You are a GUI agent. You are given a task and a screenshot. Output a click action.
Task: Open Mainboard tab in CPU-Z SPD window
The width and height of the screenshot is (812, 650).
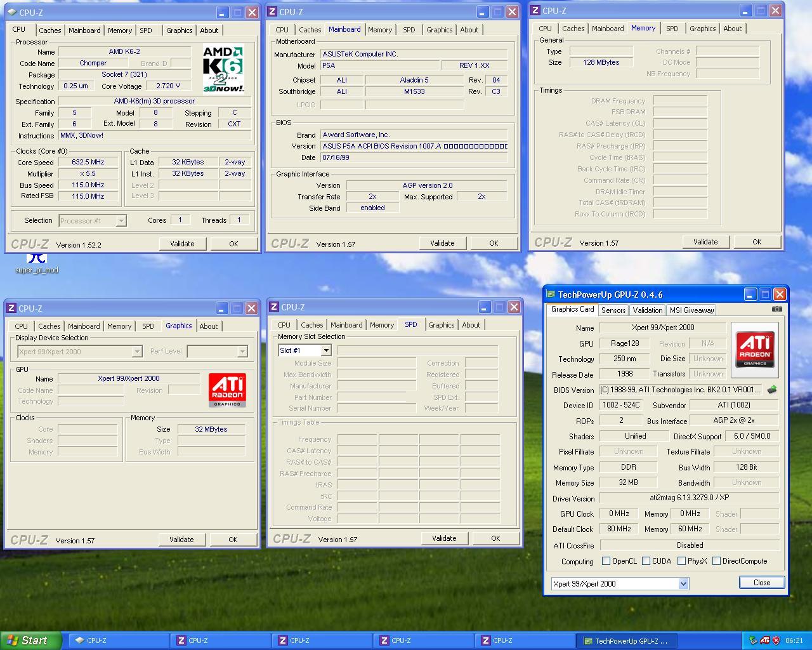346,325
